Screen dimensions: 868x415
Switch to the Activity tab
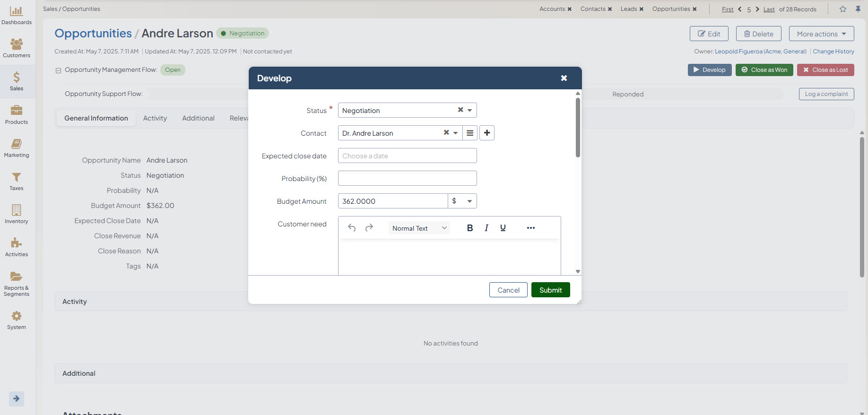coord(155,118)
